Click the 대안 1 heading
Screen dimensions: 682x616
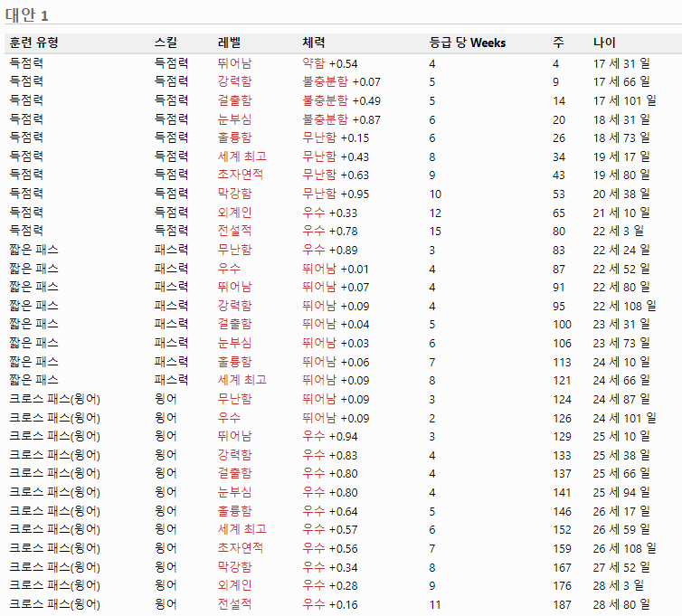point(26,14)
